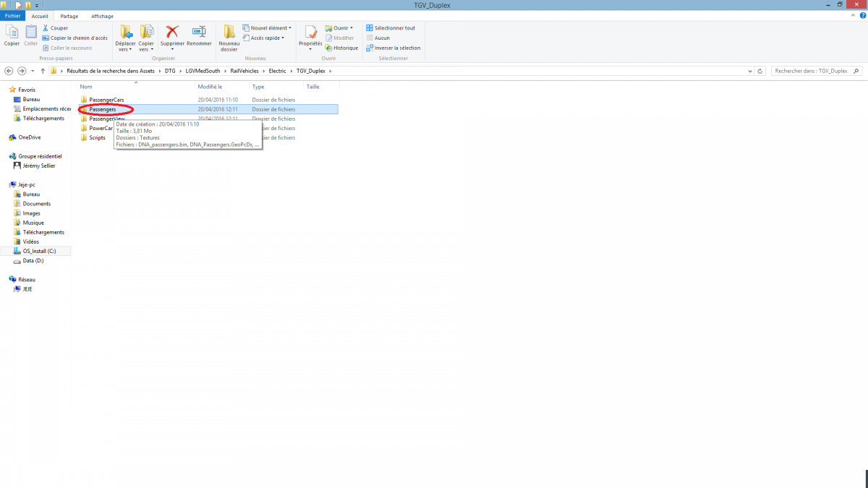868x488 pixels.
Task: Open the Fichier menu tab
Action: (x=13, y=16)
